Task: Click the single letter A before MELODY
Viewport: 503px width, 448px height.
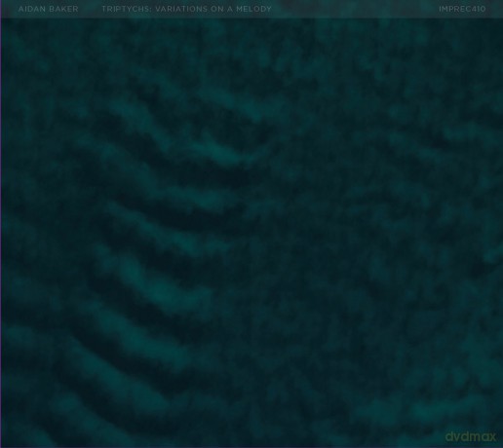Action: tap(230, 9)
